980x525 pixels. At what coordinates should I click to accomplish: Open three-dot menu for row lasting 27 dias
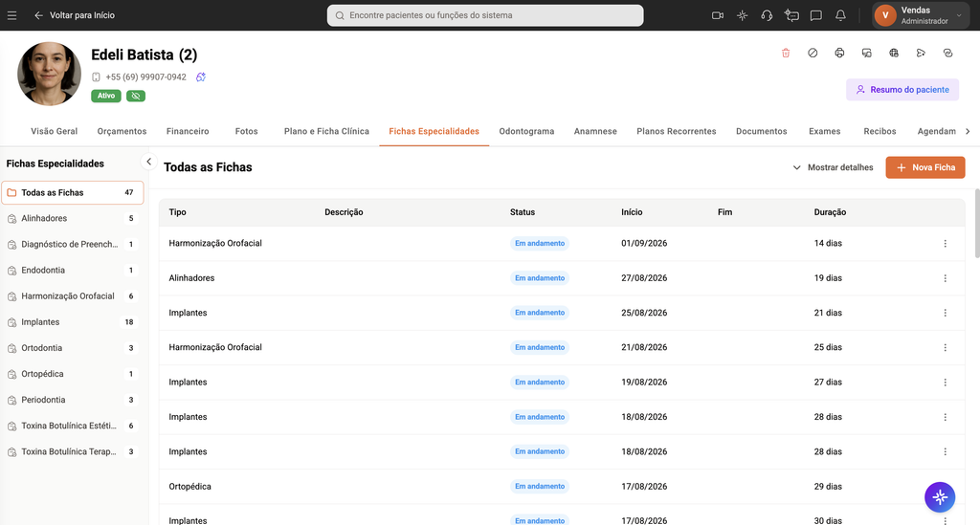point(945,383)
